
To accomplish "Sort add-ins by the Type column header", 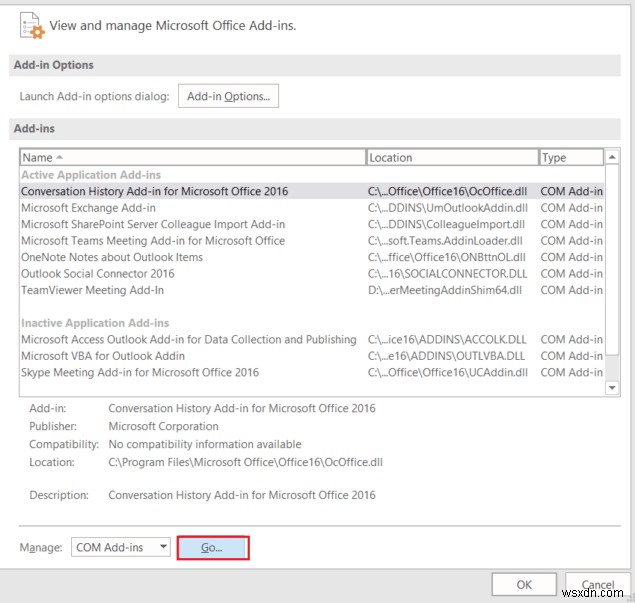I will 571,157.
